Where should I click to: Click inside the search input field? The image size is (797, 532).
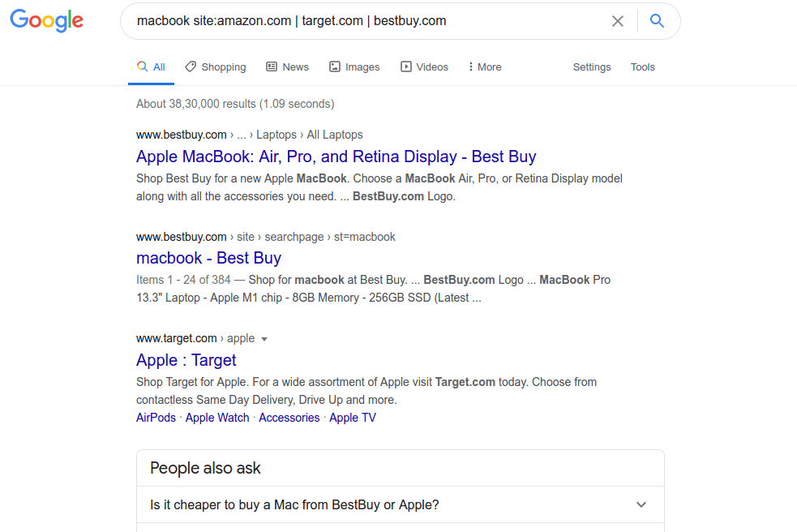[365, 20]
